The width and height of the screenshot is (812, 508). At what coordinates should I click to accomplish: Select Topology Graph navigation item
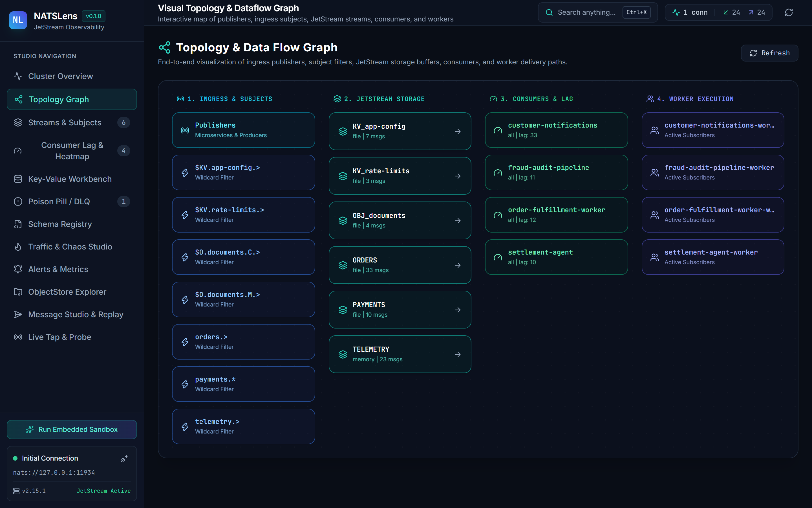[72, 99]
